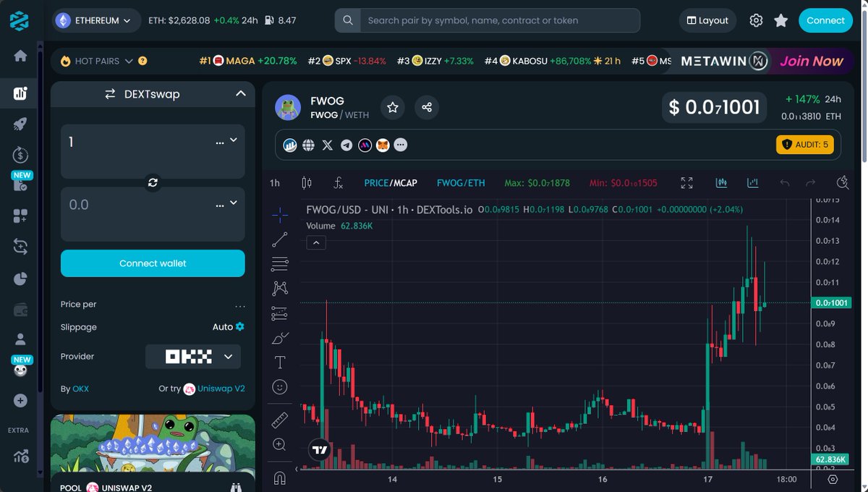The image size is (868, 492).
Task: Open slippage Auto gear setting
Action: pyautogui.click(x=240, y=327)
